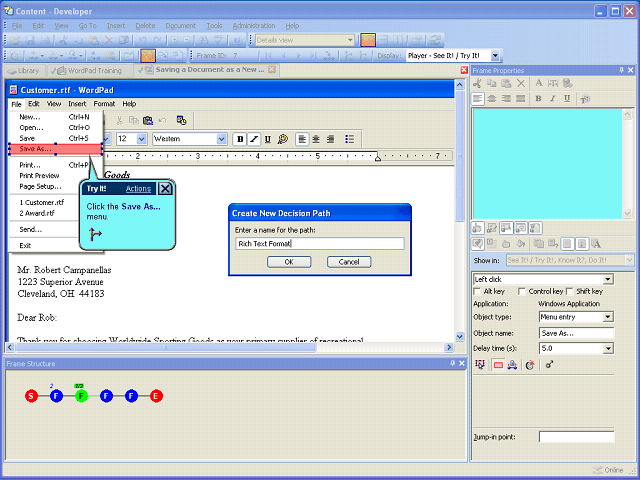Click the horizontal scrollbar under the document
The image size is (640, 480).
[x=165, y=348]
